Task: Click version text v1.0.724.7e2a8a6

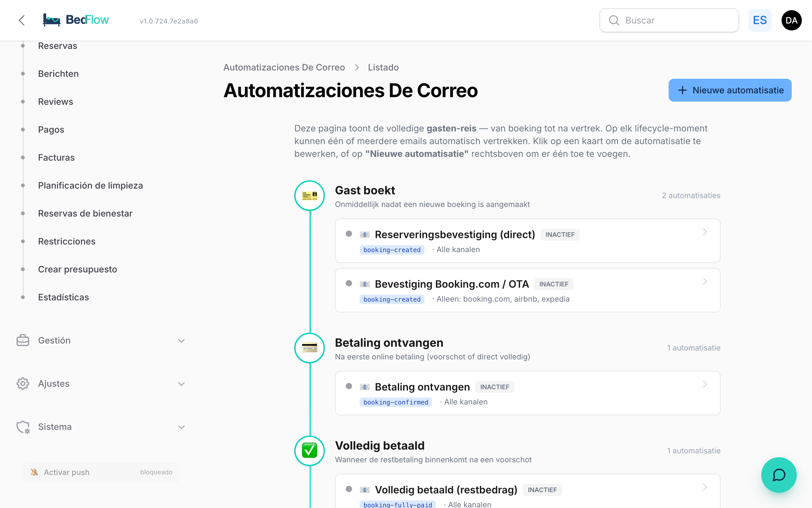Action: 169,21
